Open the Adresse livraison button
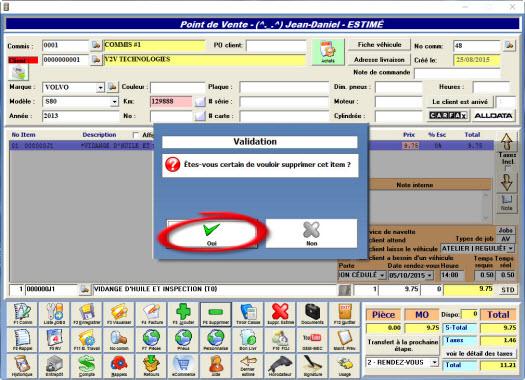This screenshot has width=525, height=380. (x=379, y=60)
